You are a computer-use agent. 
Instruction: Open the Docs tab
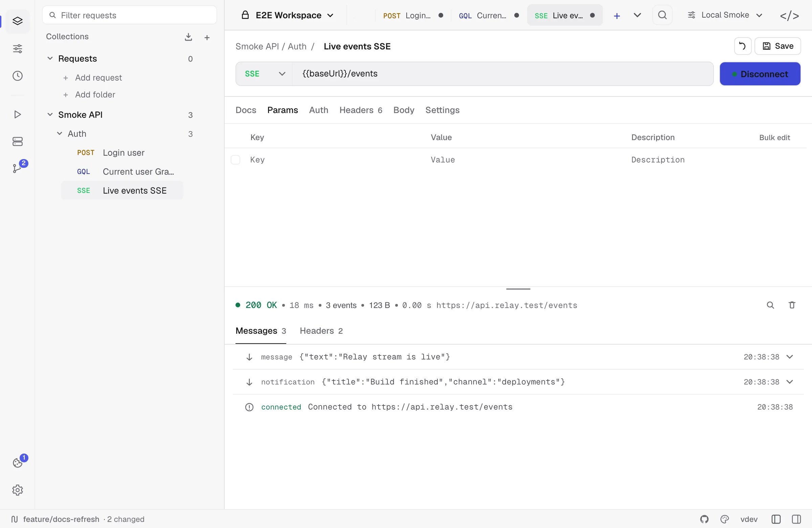(x=246, y=110)
